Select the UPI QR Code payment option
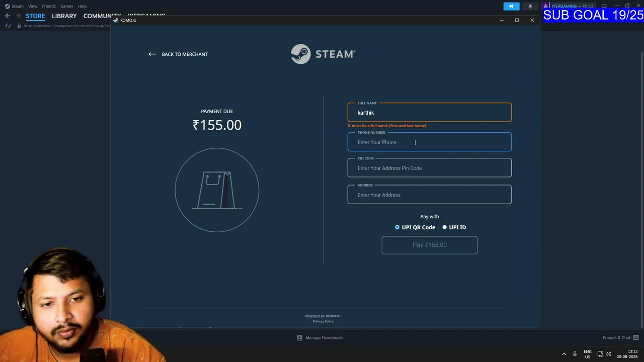This screenshot has width=644, height=362. [415, 227]
